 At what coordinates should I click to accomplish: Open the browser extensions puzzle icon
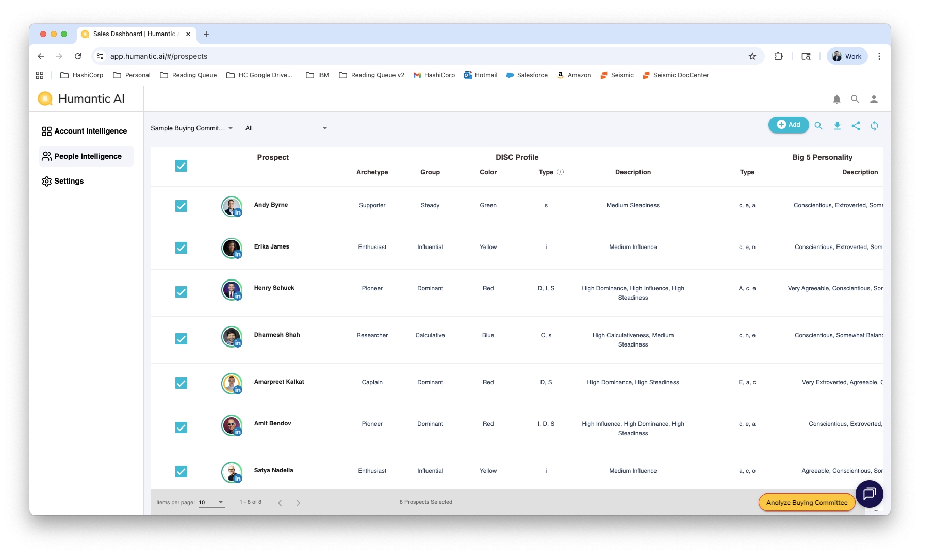778,56
